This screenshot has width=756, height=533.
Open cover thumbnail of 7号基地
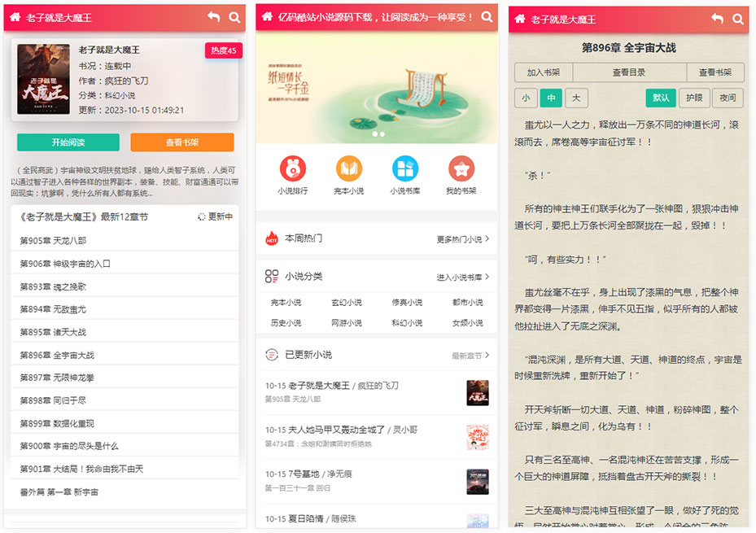[478, 482]
